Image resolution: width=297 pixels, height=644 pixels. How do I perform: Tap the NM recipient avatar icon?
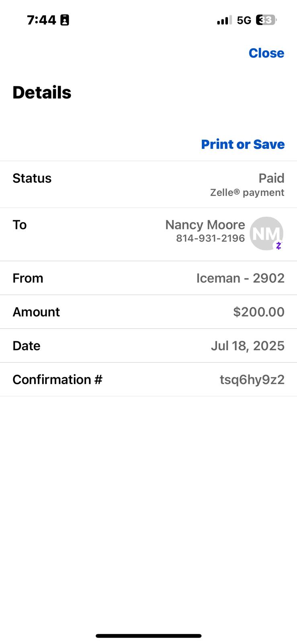coord(266,233)
